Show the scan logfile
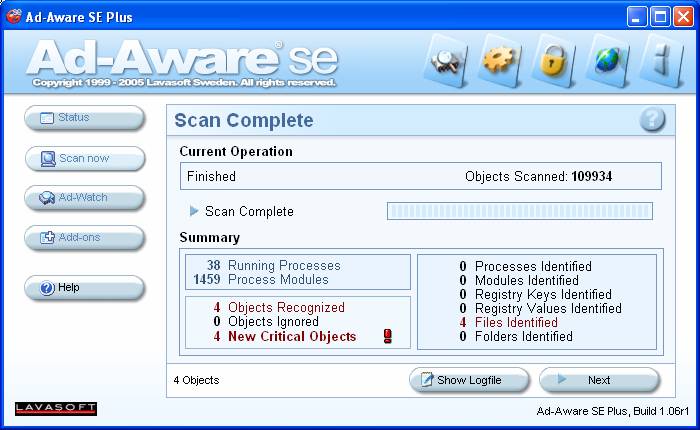The width and height of the screenshot is (700, 430). pyautogui.click(x=469, y=380)
